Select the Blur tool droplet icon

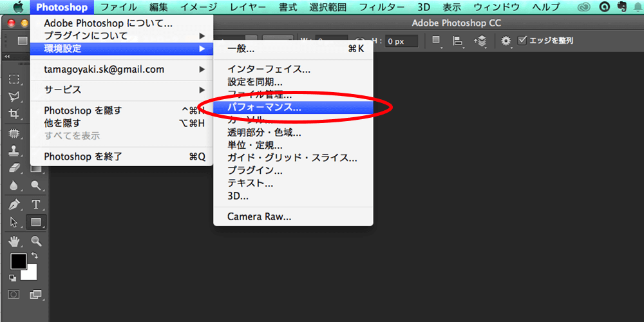[14, 185]
